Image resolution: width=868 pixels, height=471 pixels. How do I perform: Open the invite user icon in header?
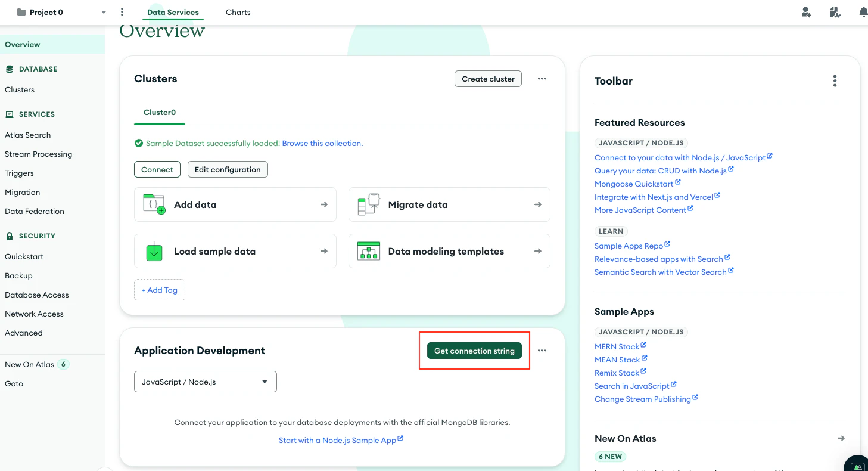807,12
